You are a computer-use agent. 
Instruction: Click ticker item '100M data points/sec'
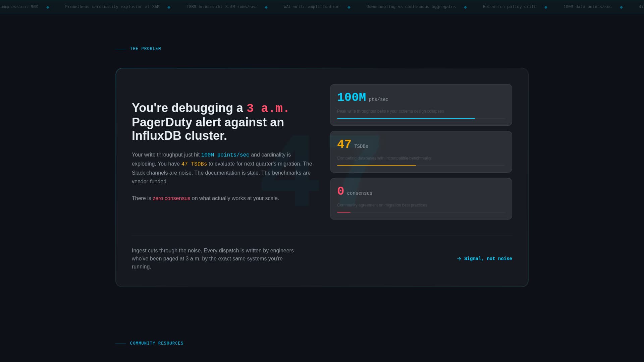click(587, 7)
